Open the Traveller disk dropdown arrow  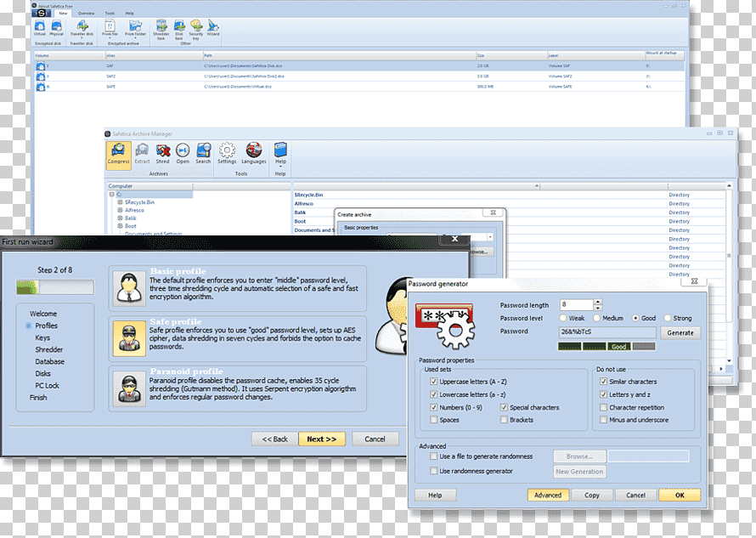click(x=82, y=38)
